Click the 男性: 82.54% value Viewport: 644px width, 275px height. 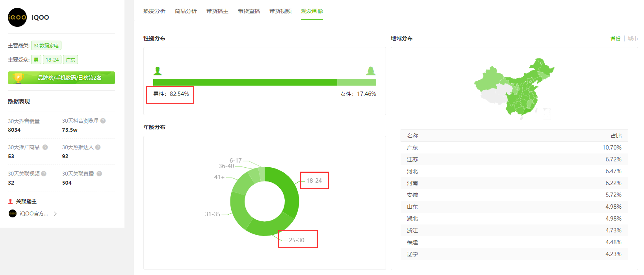pyautogui.click(x=171, y=94)
